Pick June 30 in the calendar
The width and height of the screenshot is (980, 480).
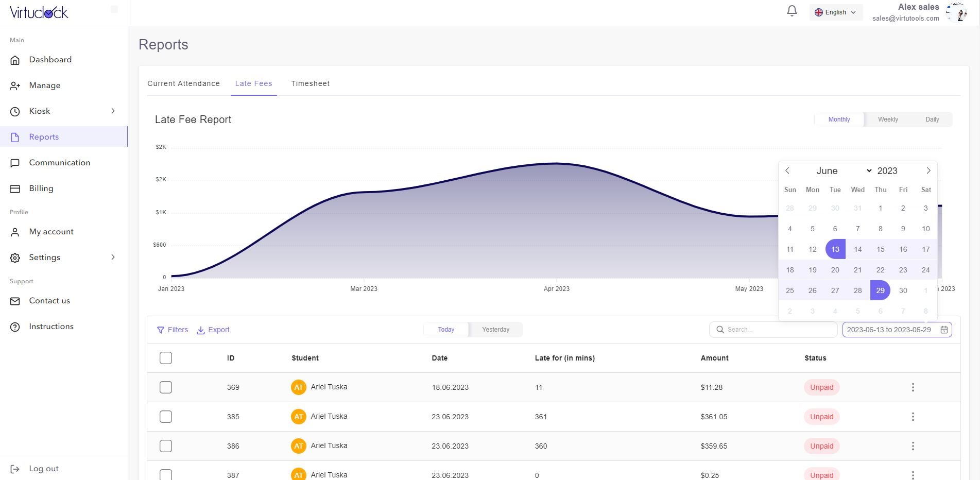903,290
